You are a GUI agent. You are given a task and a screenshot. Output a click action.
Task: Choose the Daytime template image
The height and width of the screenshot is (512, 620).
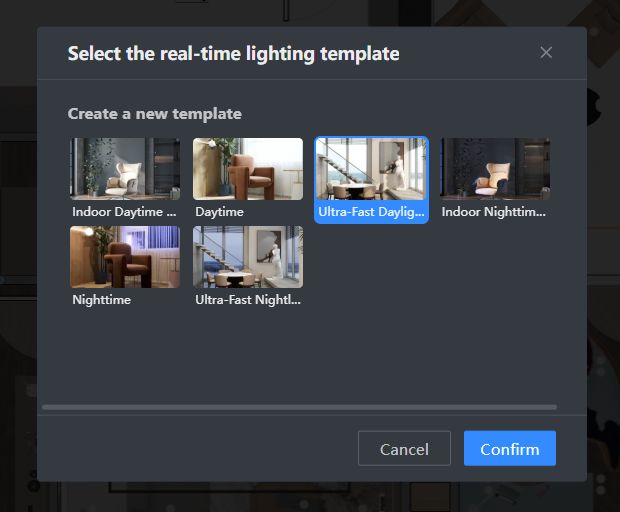[x=248, y=168]
